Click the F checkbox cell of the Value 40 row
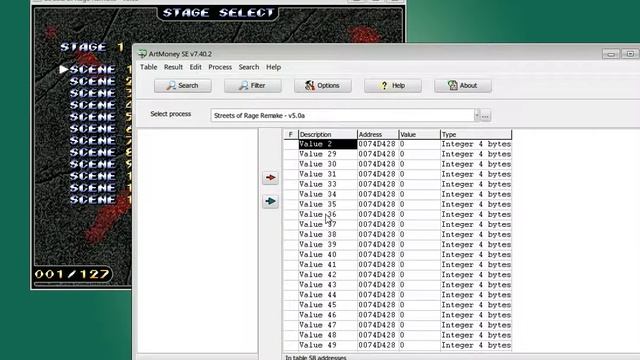This screenshot has width=640, height=360. [x=291, y=255]
